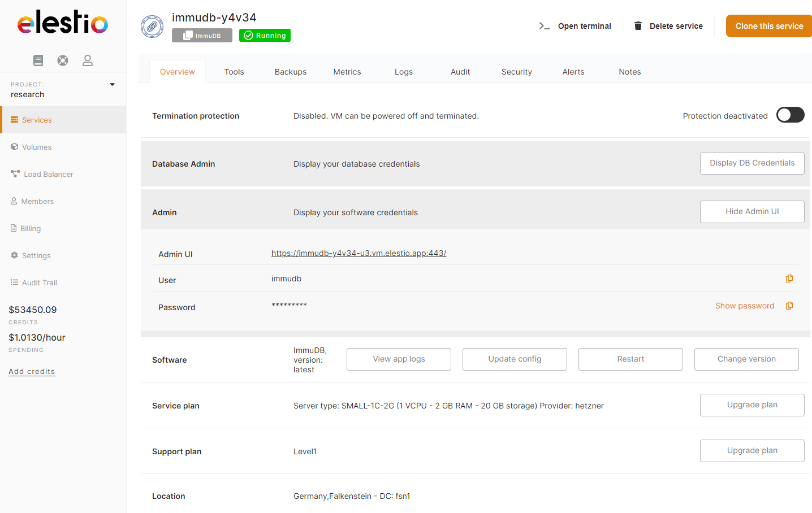Toggle the termination protection switch
The image size is (812, 513).
click(791, 115)
